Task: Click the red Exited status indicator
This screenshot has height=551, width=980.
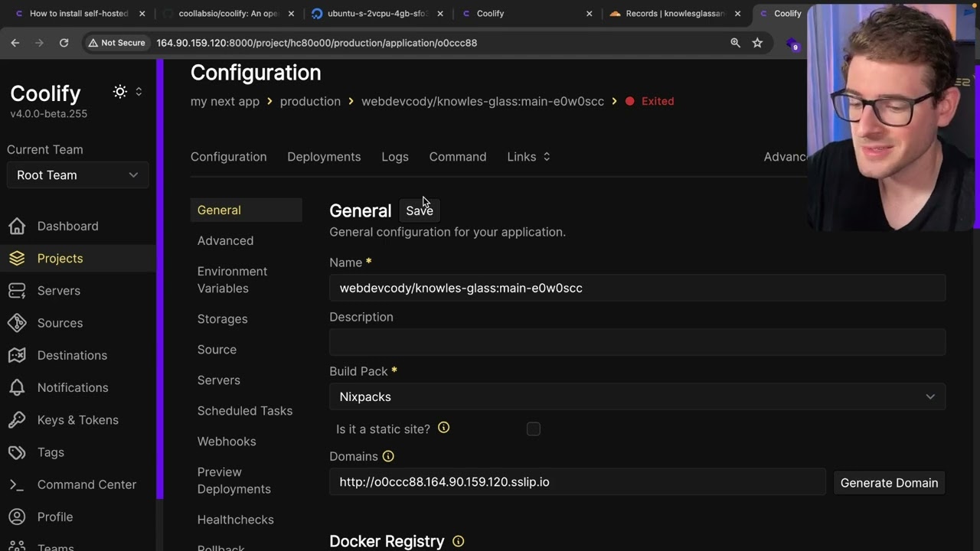Action: (650, 101)
